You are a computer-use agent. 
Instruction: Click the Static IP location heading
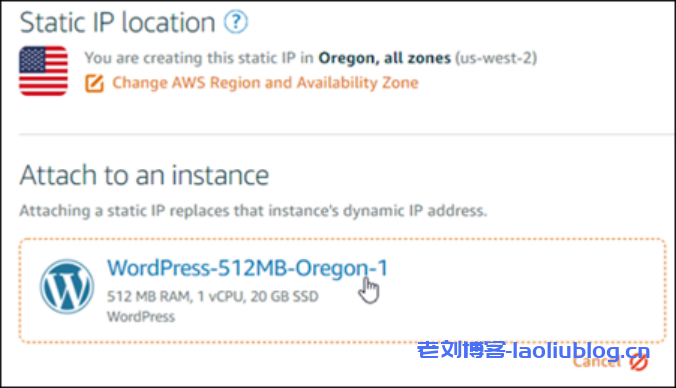[117, 22]
